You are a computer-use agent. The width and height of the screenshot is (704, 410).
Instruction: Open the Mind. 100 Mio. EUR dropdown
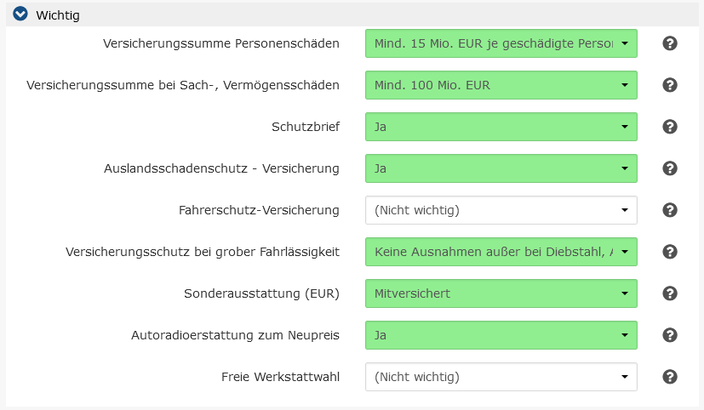[501, 85]
